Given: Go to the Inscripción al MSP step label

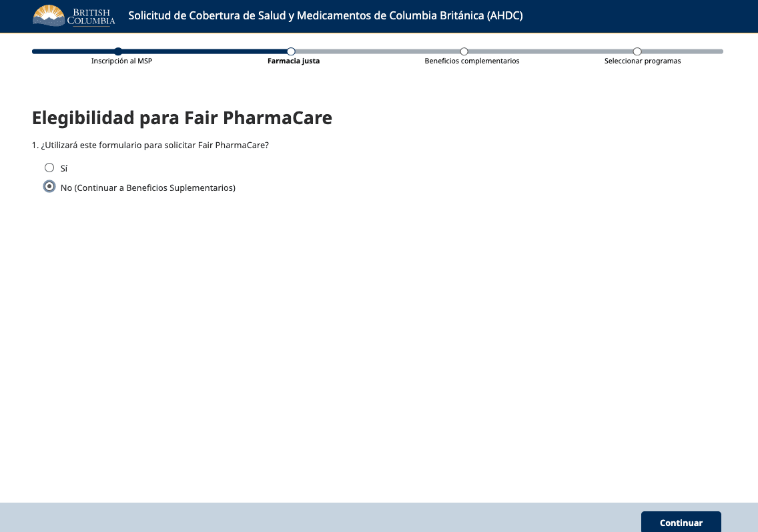Looking at the screenshot, I should 122,61.
